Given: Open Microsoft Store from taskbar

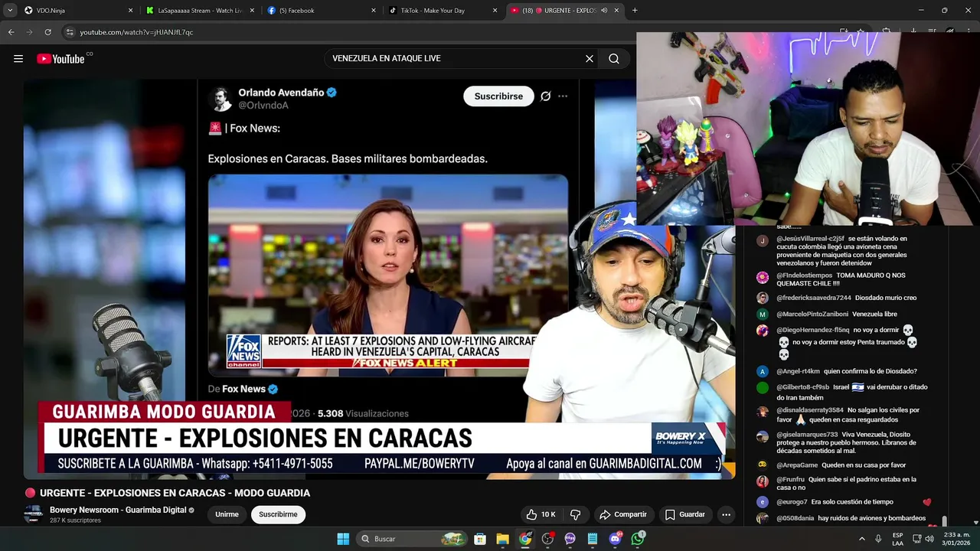Looking at the screenshot, I should [x=480, y=539].
